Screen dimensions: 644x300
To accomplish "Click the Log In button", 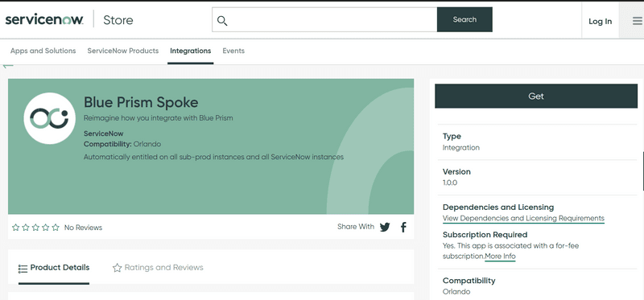I will click(x=600, y=22).
